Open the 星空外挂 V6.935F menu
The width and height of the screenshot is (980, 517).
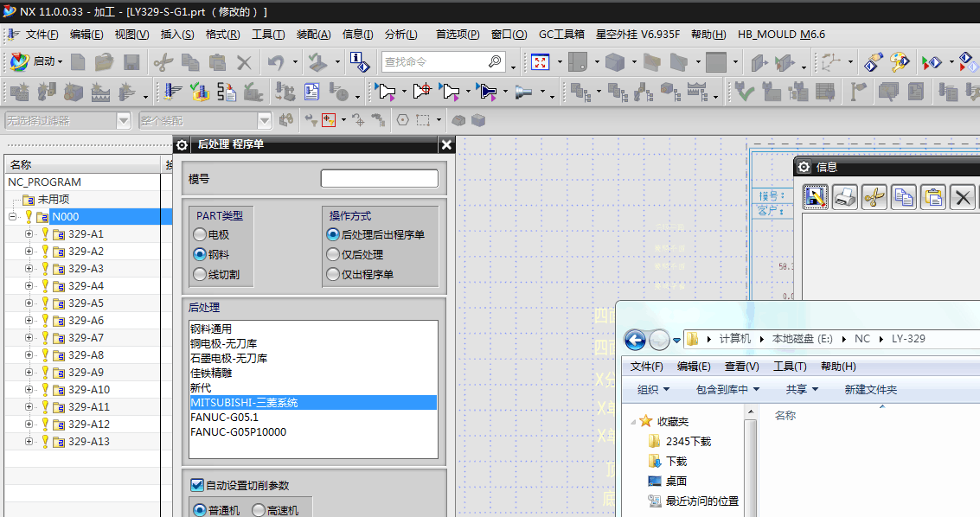[x=637, y=35]
